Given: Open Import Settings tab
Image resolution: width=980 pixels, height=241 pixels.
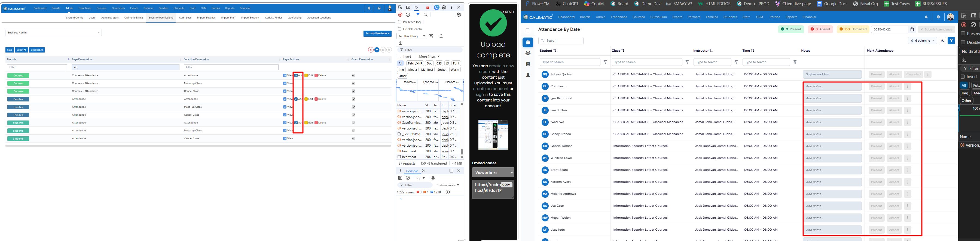Looking at the screenshot, I should pos(206,17).
